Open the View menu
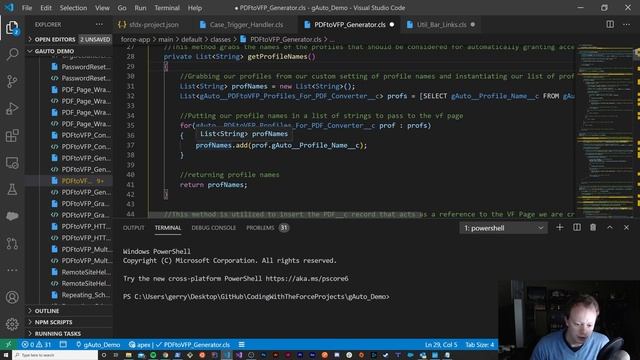Screen dimensions: 640x360 (x=102, y=8)
